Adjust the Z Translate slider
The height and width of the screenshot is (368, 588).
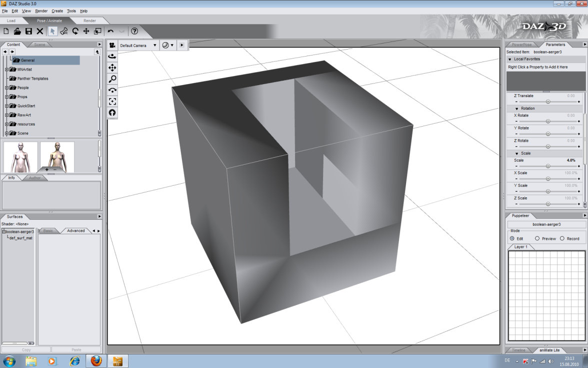547,102
